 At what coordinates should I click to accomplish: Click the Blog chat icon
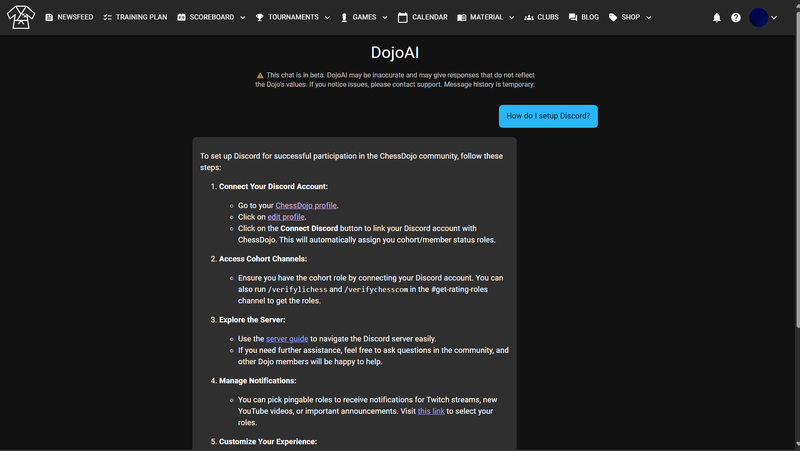tap(573, 18)
